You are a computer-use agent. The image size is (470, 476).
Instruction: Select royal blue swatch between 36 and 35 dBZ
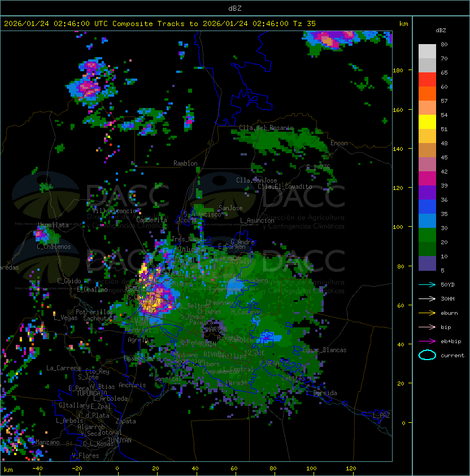pos(427,207)
